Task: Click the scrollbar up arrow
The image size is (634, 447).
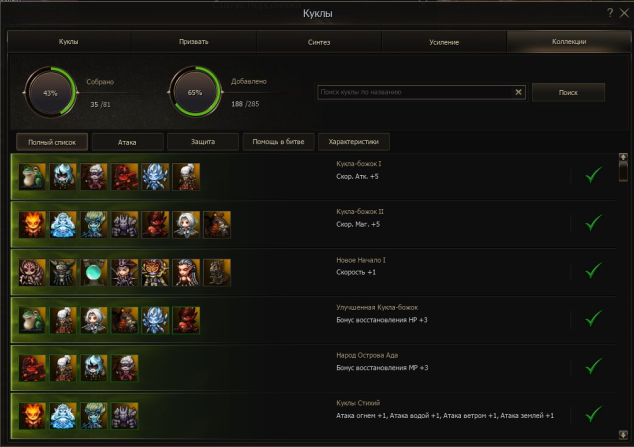Action: click(x=623, y=157)
